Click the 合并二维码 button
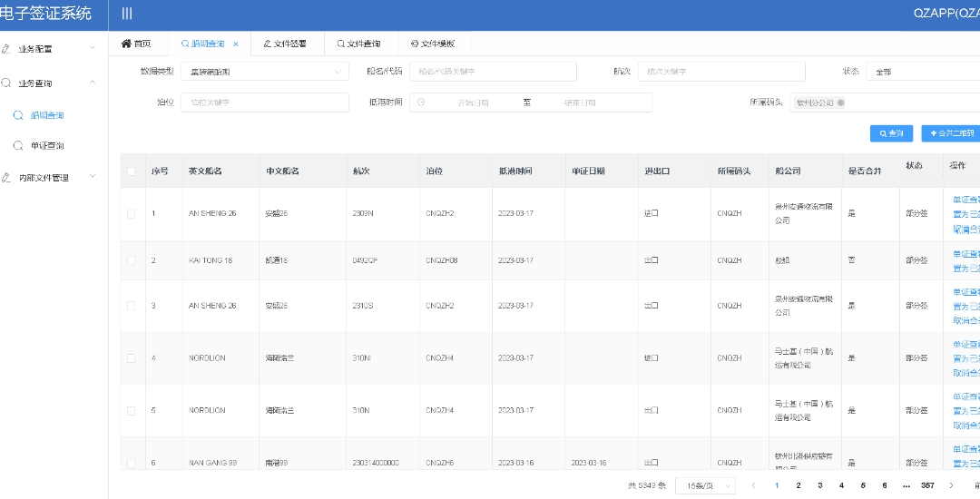 (951, 133)
